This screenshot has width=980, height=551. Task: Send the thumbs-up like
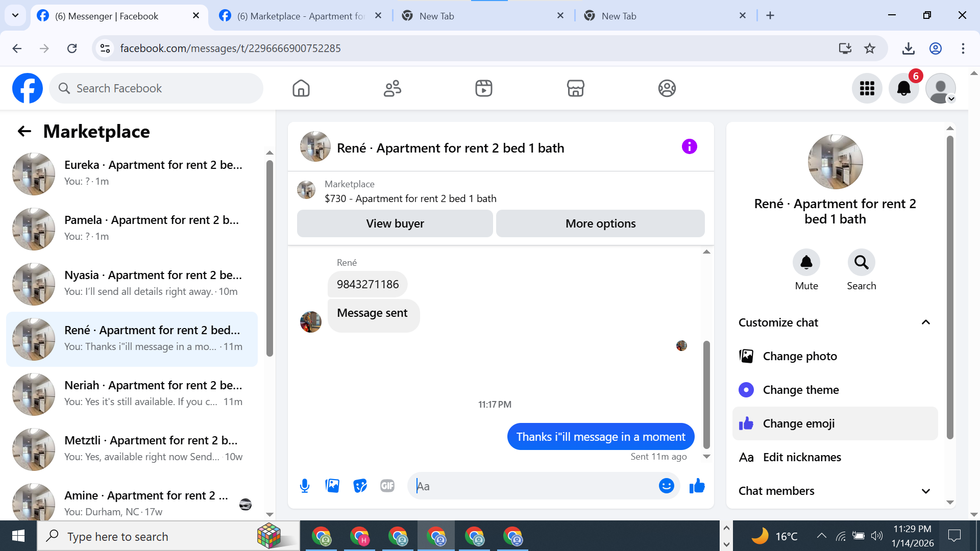(697, 486)
